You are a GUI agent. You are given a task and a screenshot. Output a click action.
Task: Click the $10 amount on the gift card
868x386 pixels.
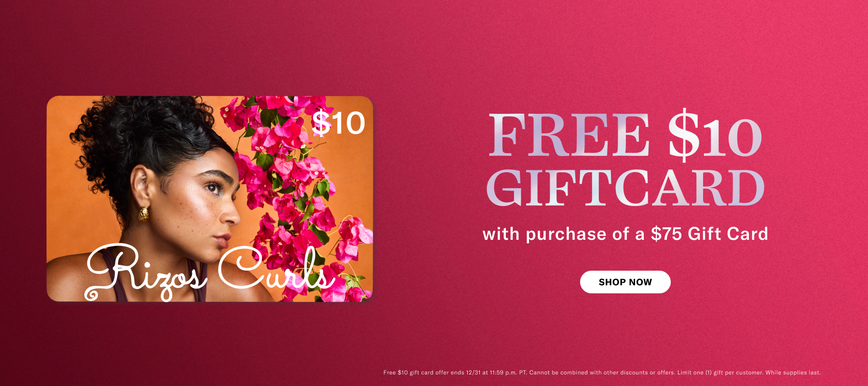click(339, 123)
